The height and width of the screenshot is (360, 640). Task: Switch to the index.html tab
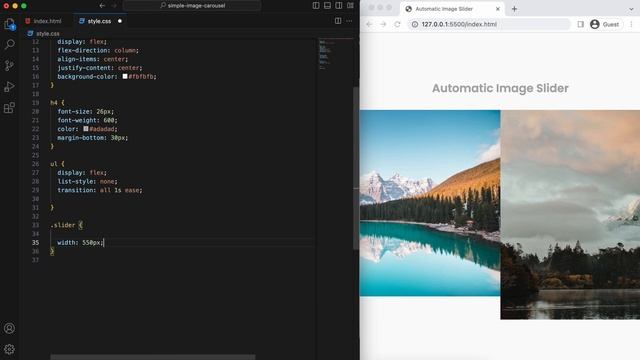(44, 21)
